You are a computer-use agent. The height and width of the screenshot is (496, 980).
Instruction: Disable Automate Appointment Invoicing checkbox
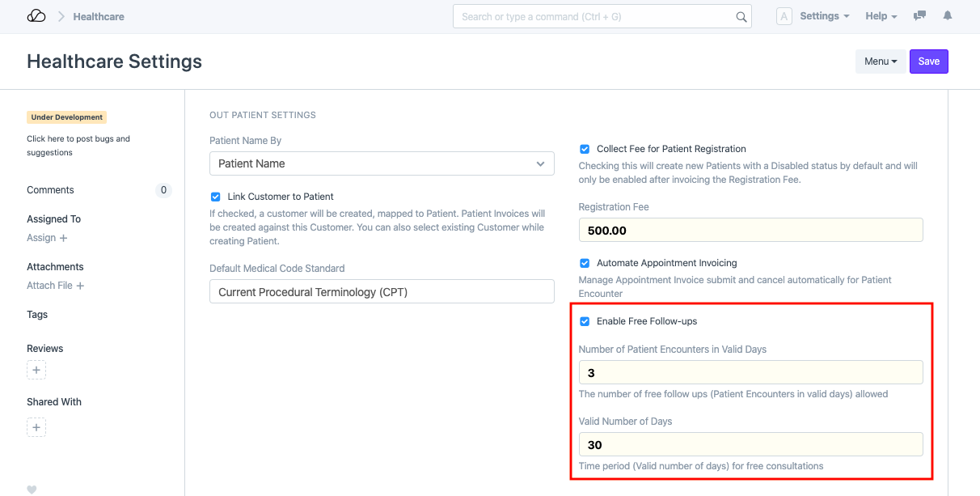point(585,263)
